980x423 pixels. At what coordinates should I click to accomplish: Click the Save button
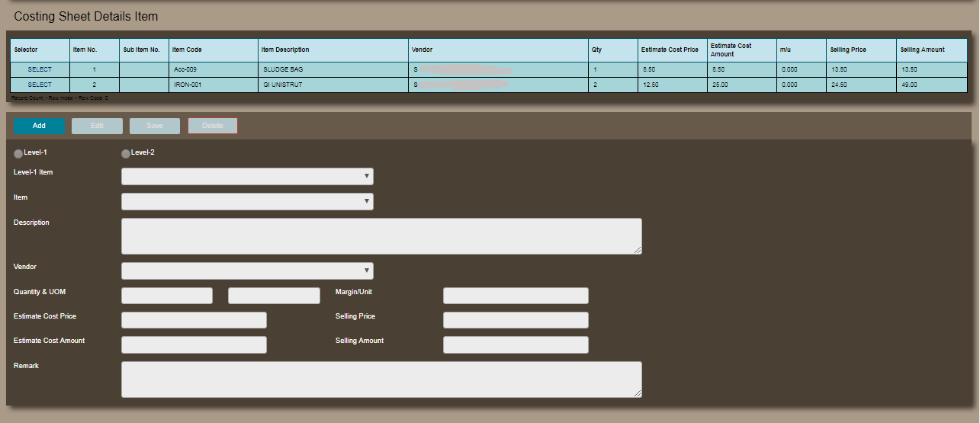(x=155, y=126)
